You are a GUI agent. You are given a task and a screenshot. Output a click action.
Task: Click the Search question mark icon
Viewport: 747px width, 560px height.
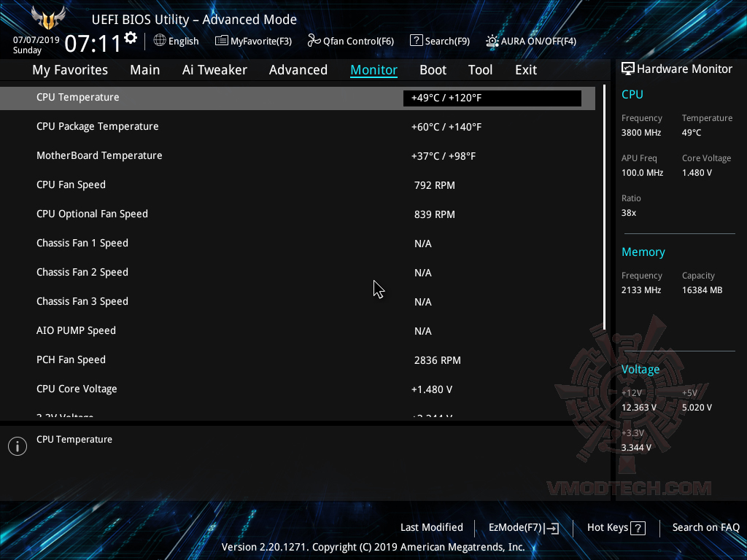pyautogui.click(x=416, y=41)
